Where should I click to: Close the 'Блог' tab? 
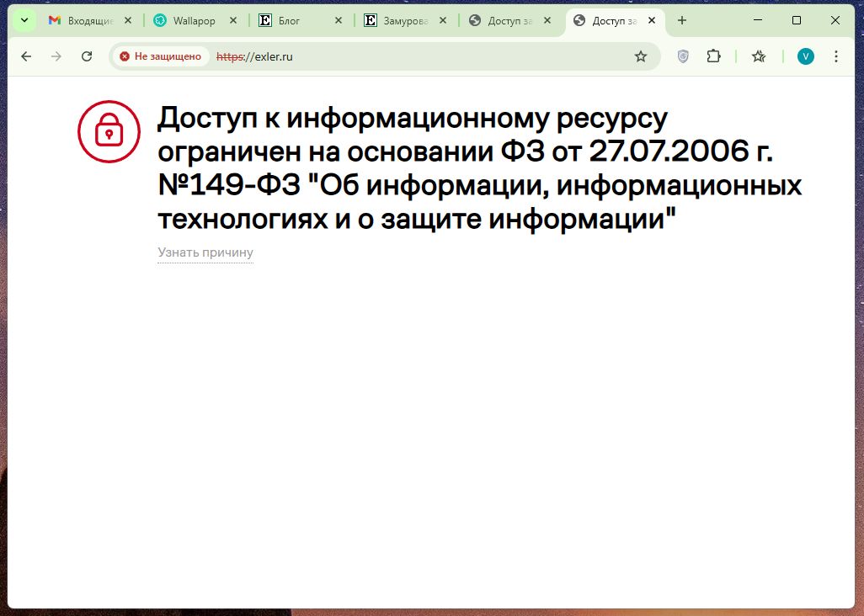click(338, 20)
